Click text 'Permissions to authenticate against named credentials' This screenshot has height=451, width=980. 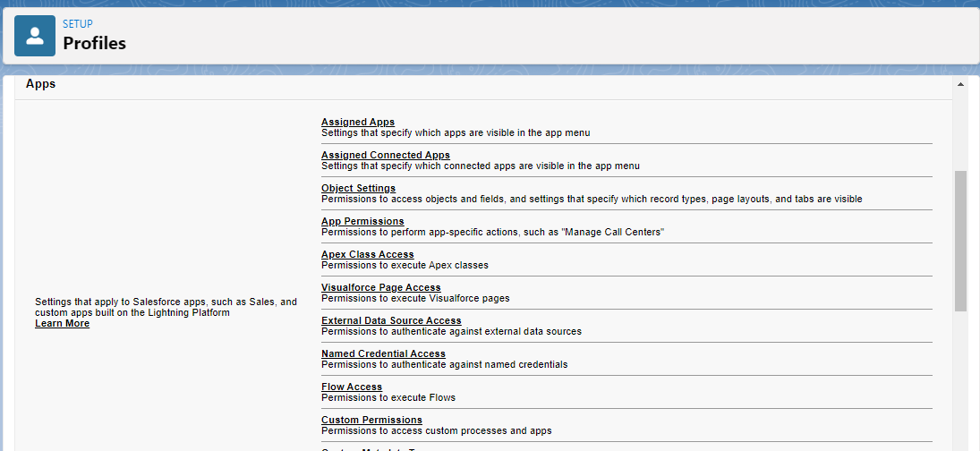click(x=445, y=364)
